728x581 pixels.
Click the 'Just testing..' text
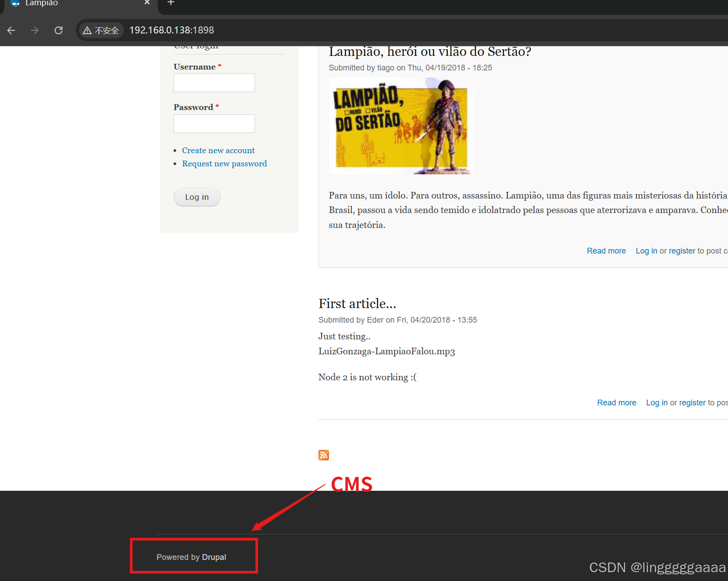tap(344, 336)
